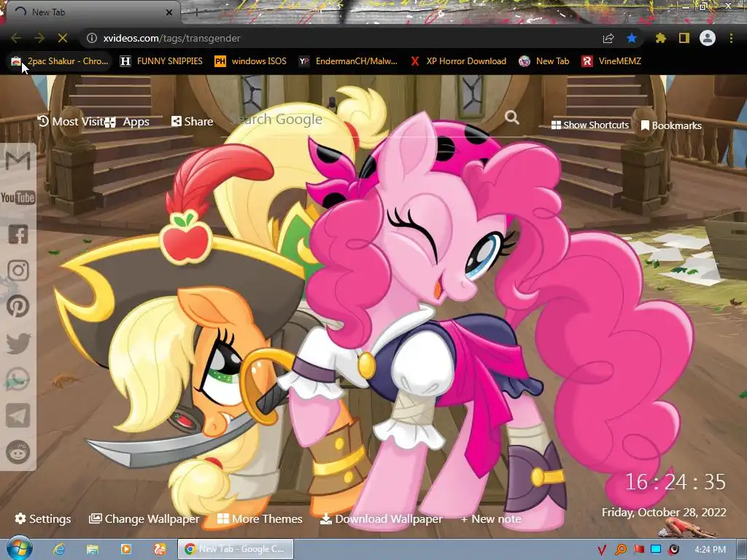Open the New Tab bookmark in bookmarks bar

(544, 61)
